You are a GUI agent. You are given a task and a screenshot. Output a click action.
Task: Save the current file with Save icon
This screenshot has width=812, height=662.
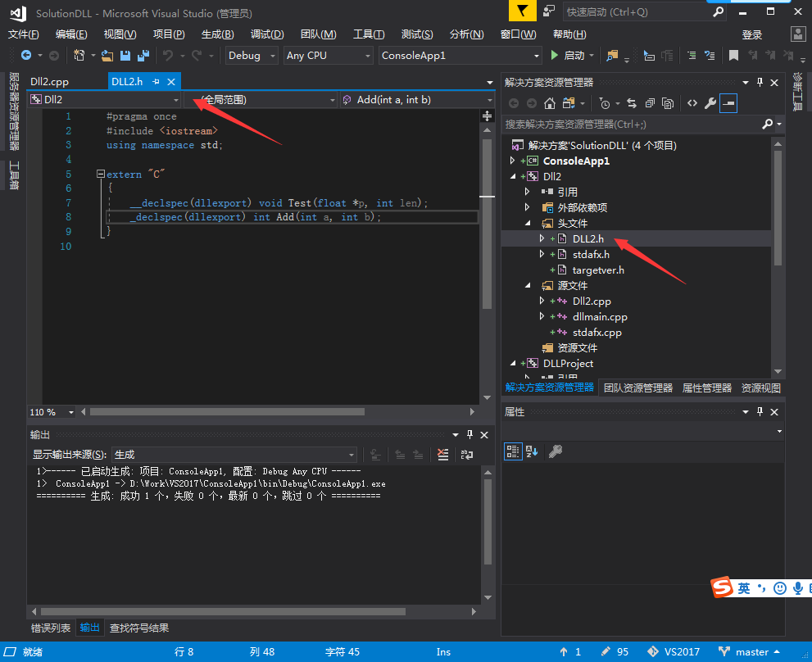pyautogui.click(x=125, y=56)
